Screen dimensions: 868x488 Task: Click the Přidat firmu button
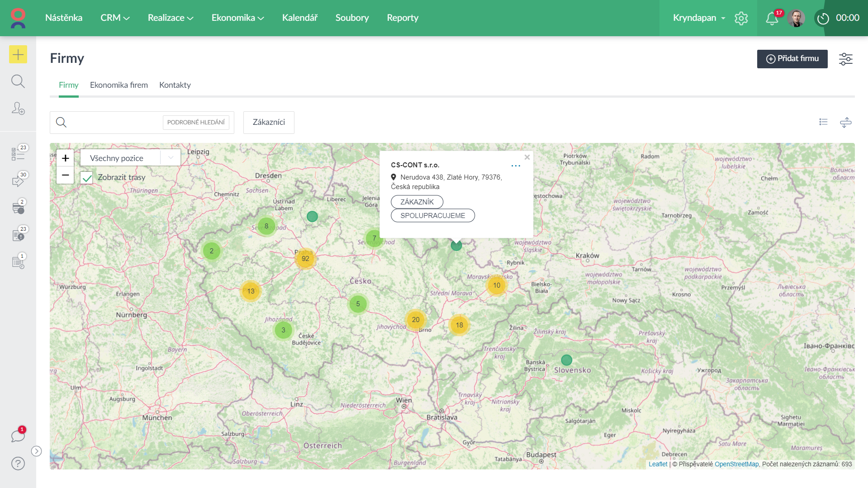pyautogui.click(x=792, y=59)
